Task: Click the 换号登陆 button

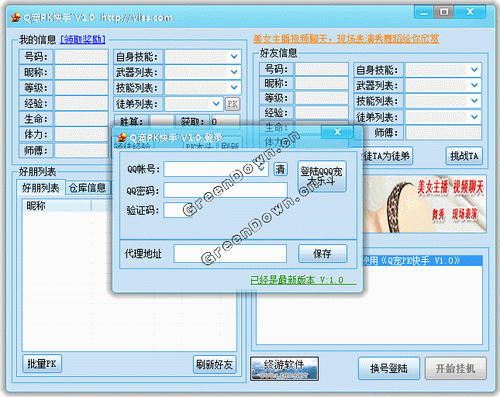Action: tap(389, 368)
